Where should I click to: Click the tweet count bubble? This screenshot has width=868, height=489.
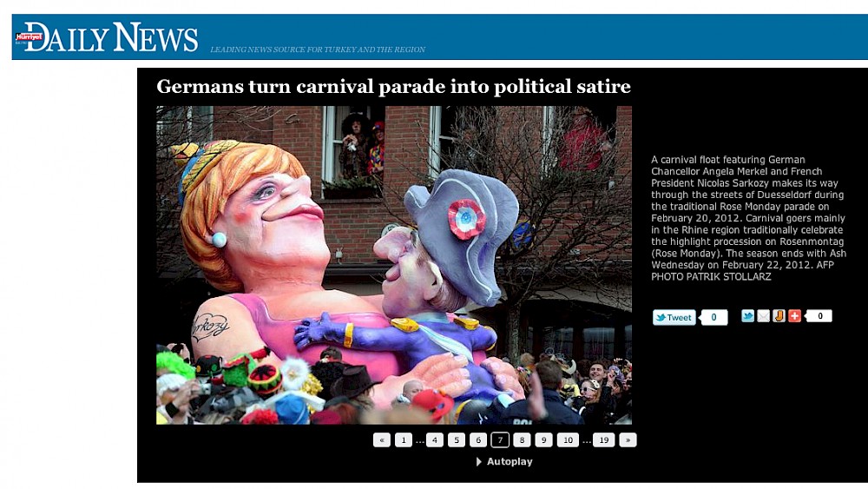click(x=713, y=317)
